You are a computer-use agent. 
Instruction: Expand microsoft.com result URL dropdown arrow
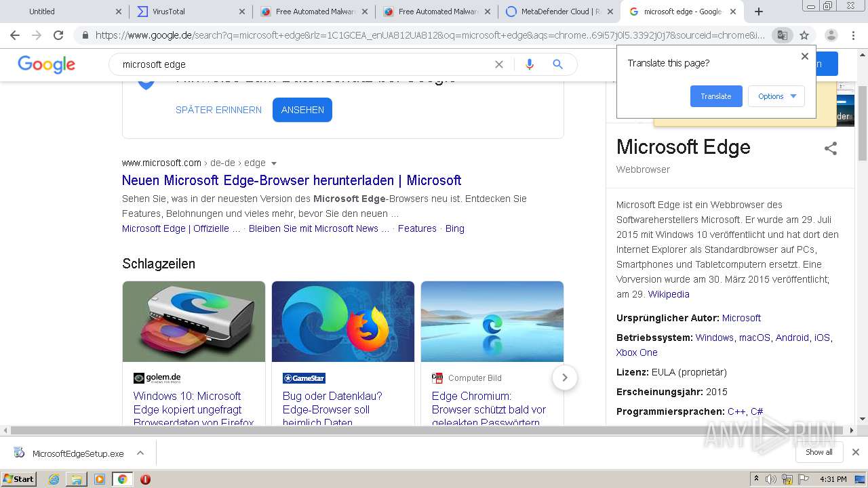274,163
